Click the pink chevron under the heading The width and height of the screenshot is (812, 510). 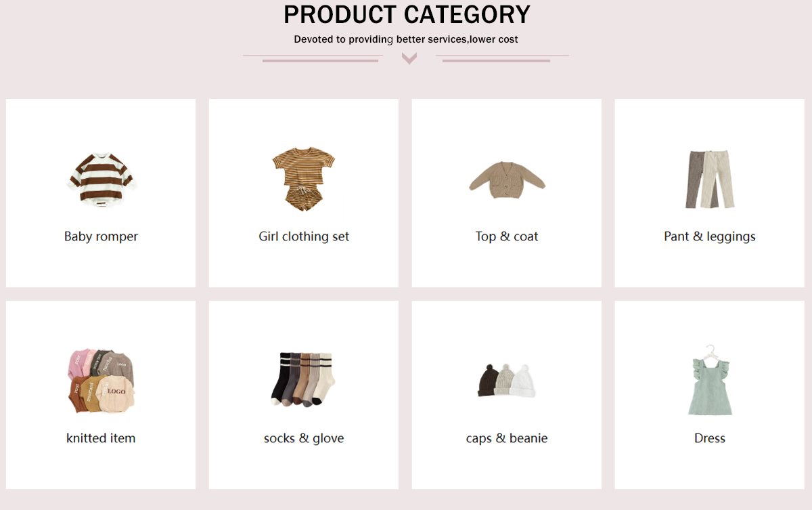pos(409,59)
